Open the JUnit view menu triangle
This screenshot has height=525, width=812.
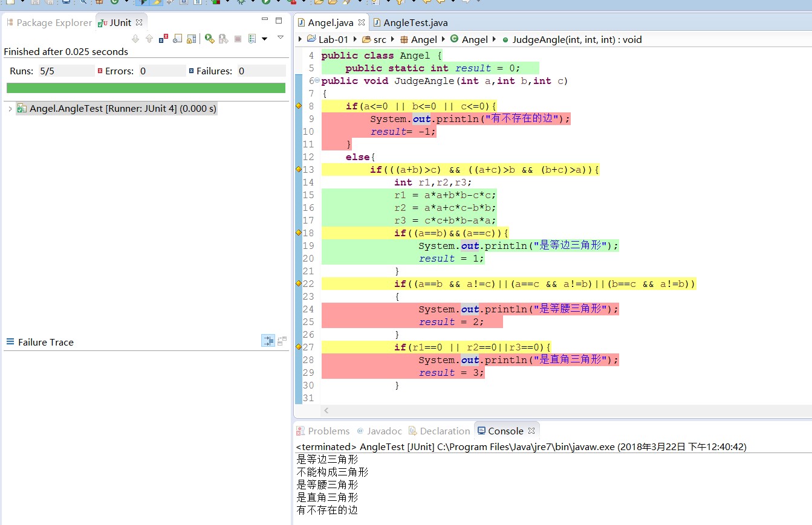(x=281, y=37)
